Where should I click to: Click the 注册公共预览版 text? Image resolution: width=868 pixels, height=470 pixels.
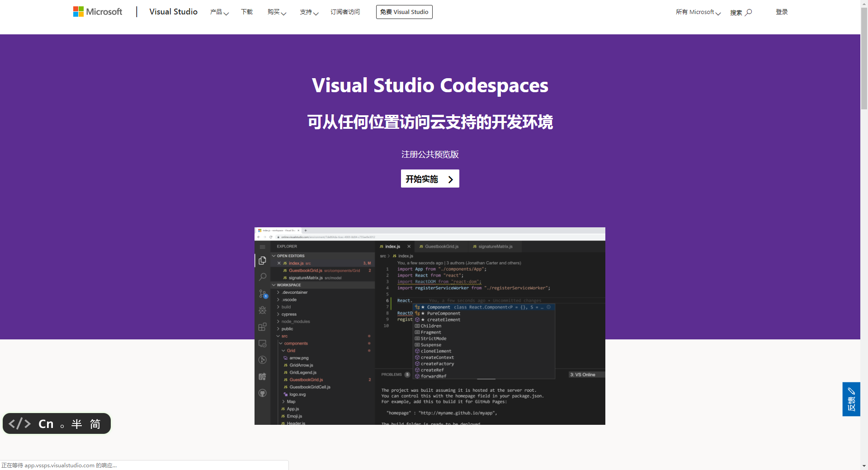click(430, 155)
